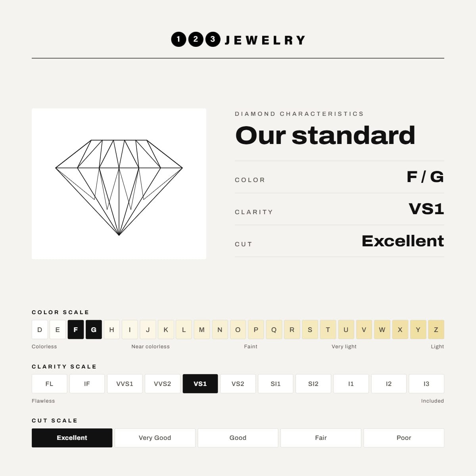The height and width of the screenshot is (476, 476).
Task: Select the highlighted VS1 clarity grade
Action: [200, 384]
